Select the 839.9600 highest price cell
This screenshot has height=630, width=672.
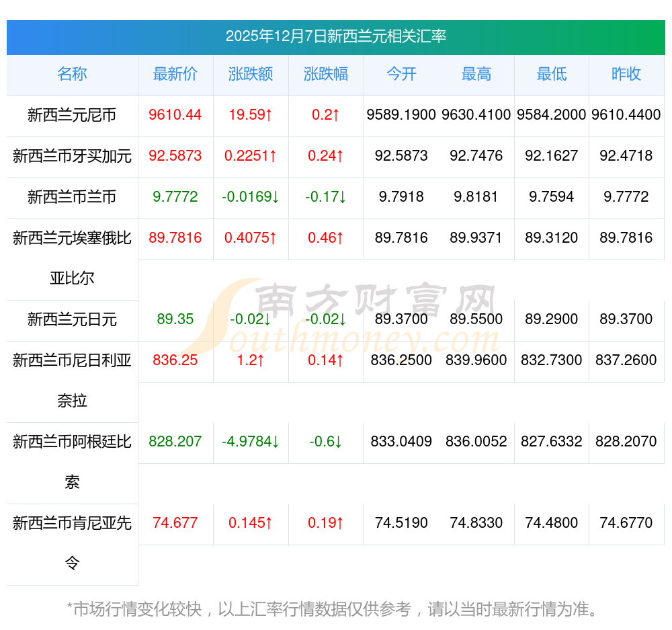pos(476,360)
